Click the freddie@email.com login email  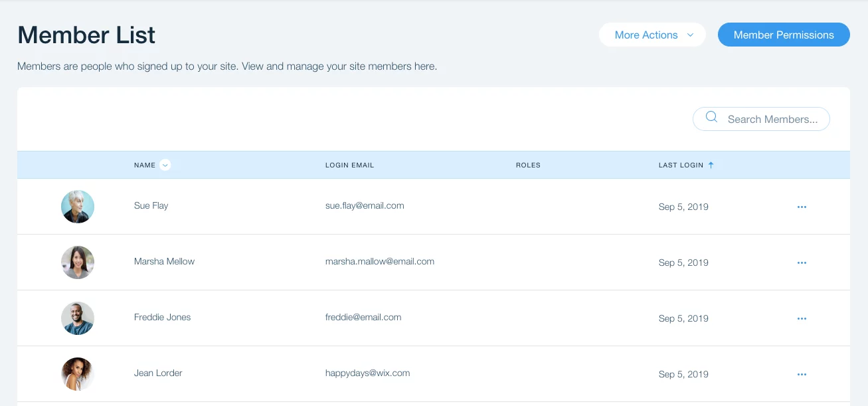click(x=363, y=318)
